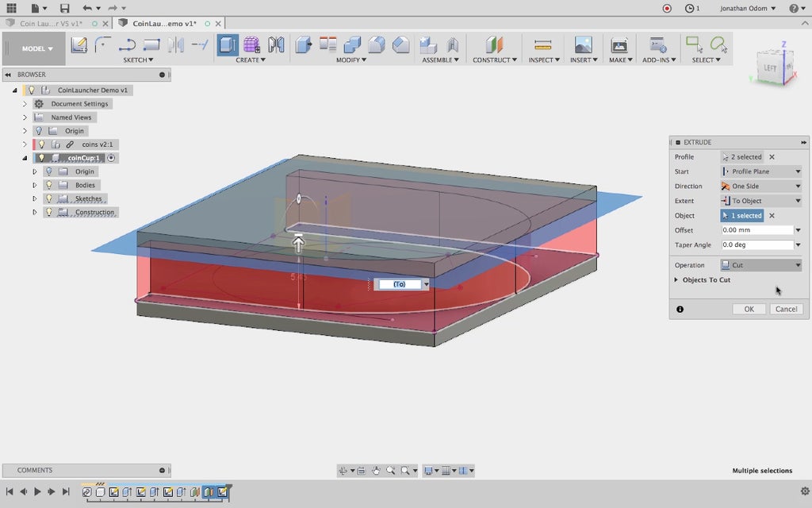The width and height of the screenshot is (812, 508).
Task: Click the Create Sketch icon in toolbar
Action: (79, 45)
